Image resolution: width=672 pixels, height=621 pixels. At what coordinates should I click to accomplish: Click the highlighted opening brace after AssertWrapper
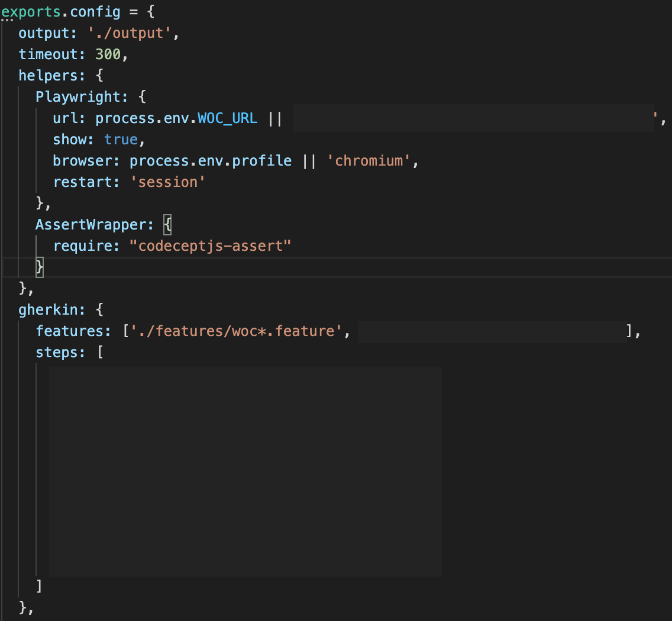[167, 225]
